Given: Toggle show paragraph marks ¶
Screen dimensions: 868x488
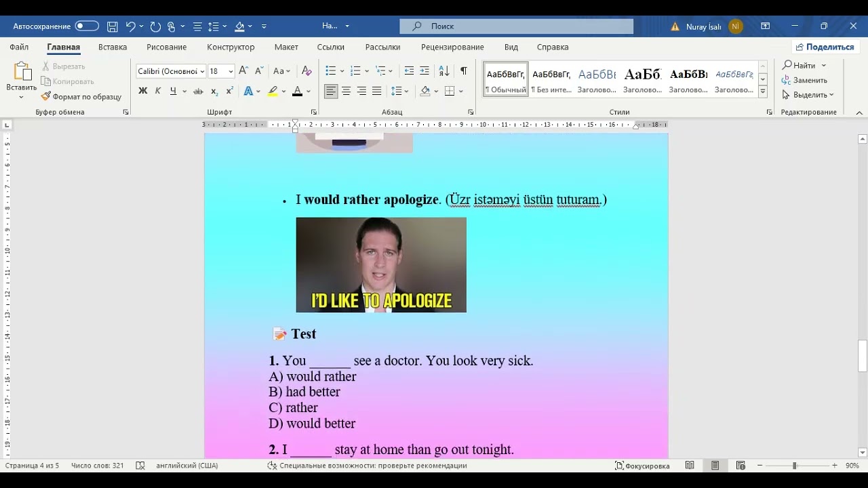Looking at the screenshot, I should pos(464,71).
